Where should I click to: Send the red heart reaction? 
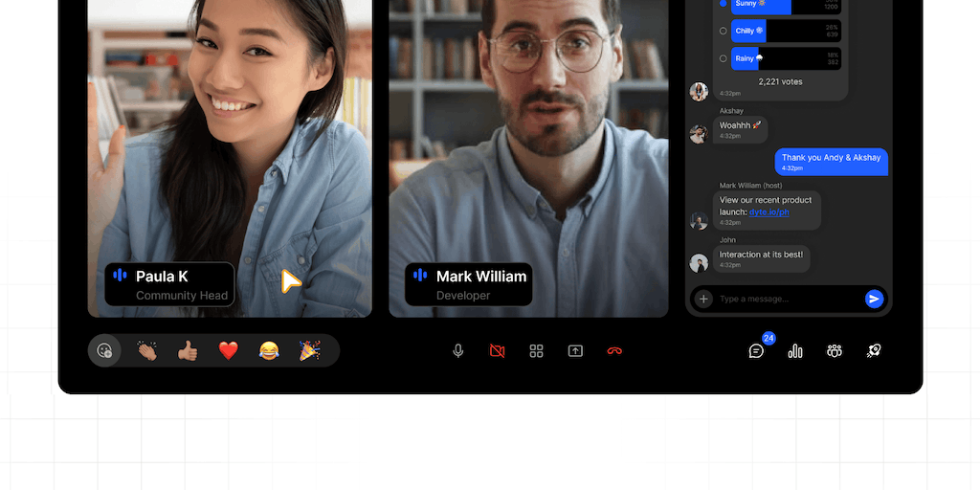pyautogui.click(x=229, y=350)
